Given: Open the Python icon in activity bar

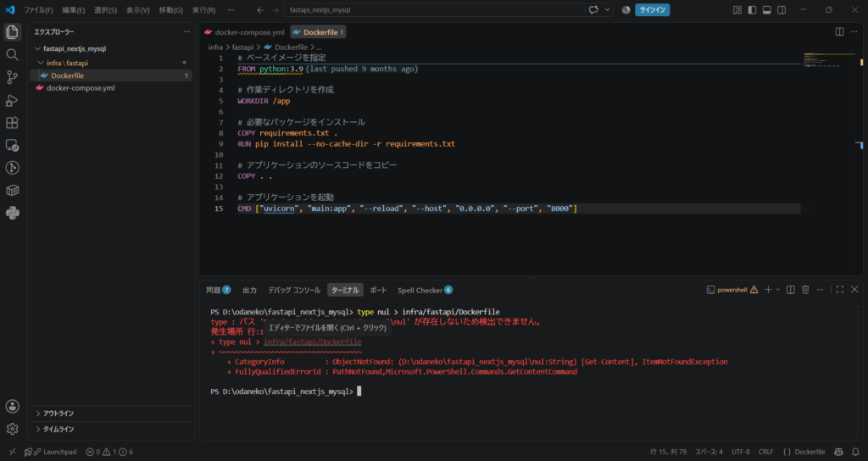Looking at the screenshot, I should 12,213.
